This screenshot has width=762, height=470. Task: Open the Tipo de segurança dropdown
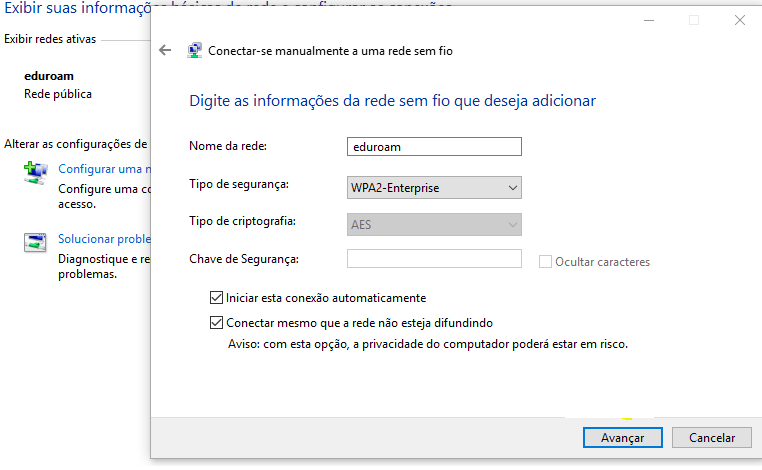pyautogui.click(x=434, y=187)
